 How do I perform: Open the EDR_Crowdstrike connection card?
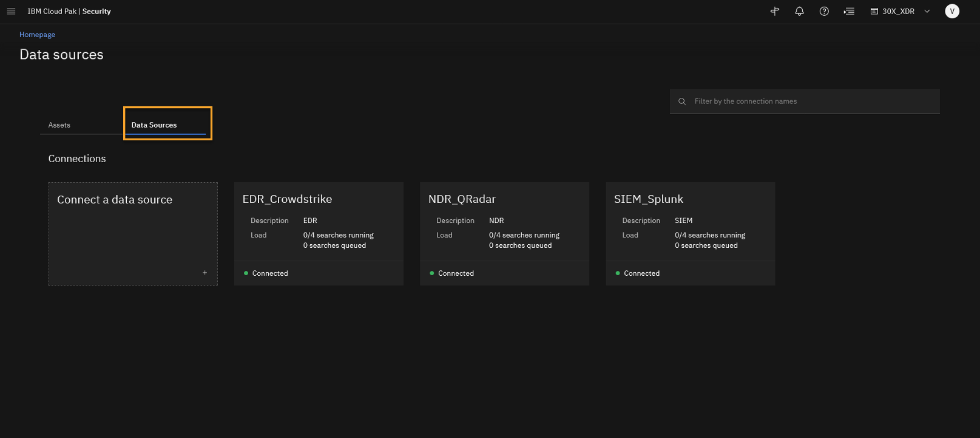[319, 234]
